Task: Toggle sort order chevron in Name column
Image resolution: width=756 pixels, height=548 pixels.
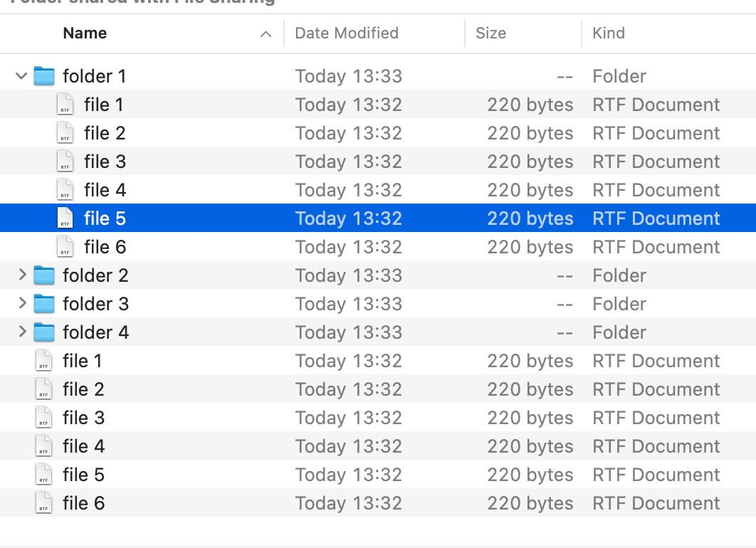Action: (266, 34)
